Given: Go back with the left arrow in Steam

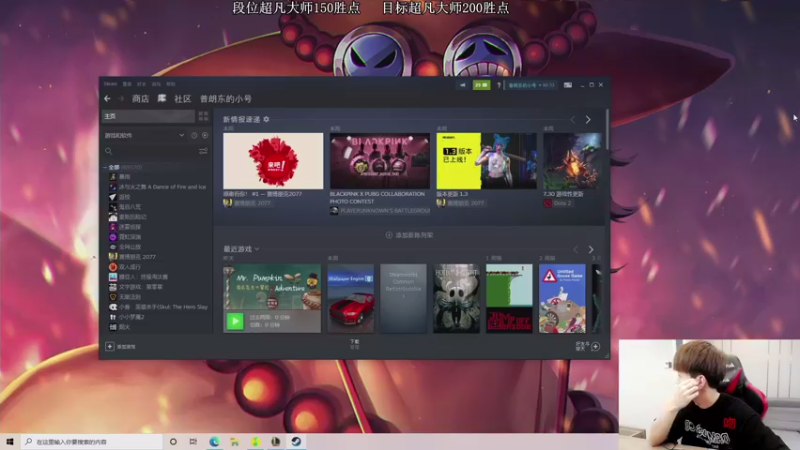Looking at the screenshot, I should click(107, 98).
